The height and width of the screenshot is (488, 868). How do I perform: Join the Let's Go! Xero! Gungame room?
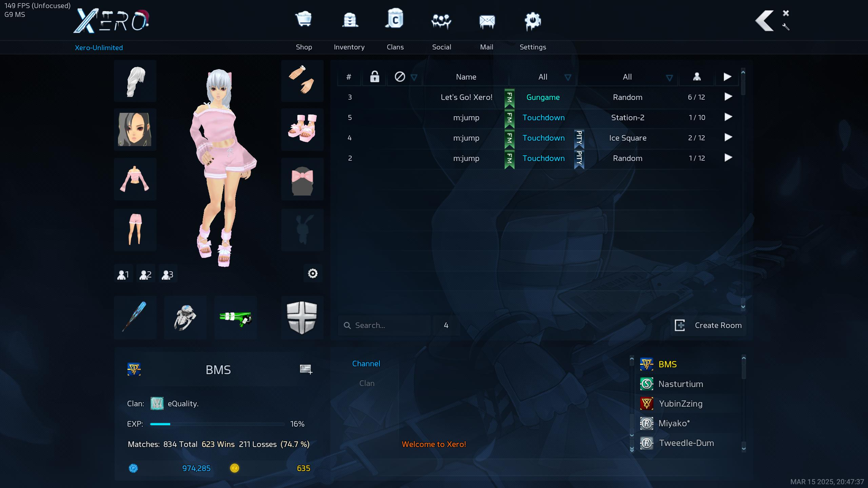pyautogui.click(x=728, y=97)
